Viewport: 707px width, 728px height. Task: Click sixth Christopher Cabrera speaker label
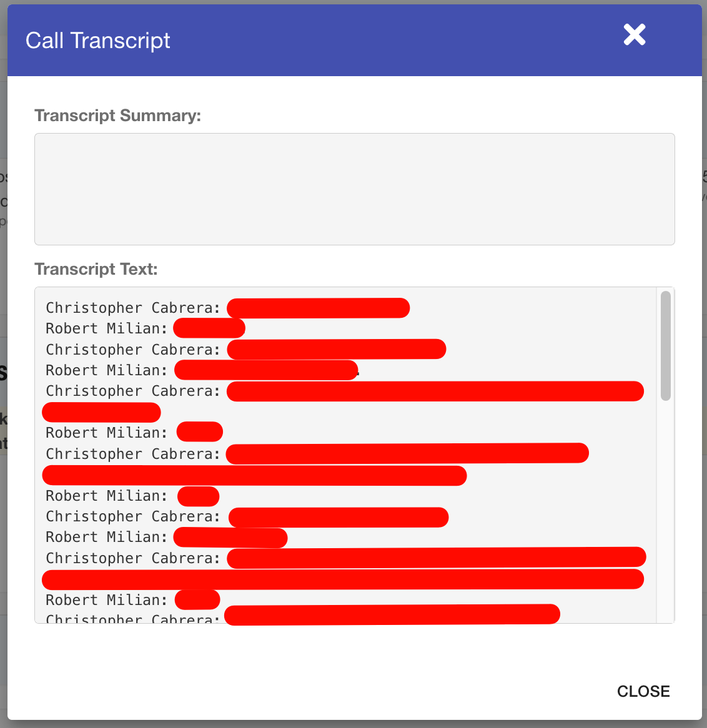[x=133, y=558]
